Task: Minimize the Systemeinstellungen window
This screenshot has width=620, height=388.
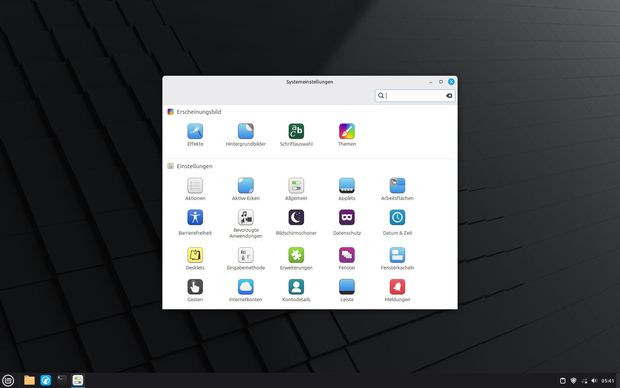Action: (431, 82)
